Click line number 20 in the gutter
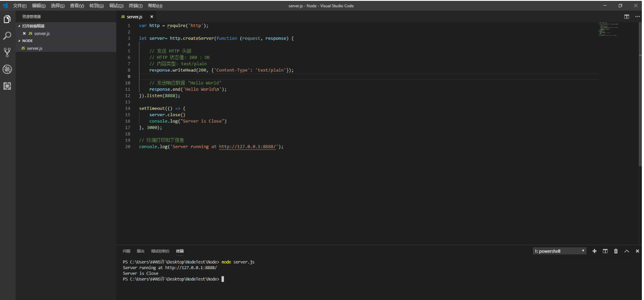644x300 pixels. (x=128, y=147)
